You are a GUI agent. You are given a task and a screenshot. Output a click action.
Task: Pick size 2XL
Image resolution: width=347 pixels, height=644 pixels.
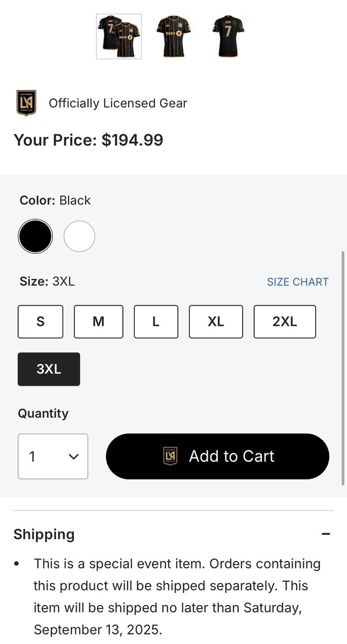tap(285, 322)
